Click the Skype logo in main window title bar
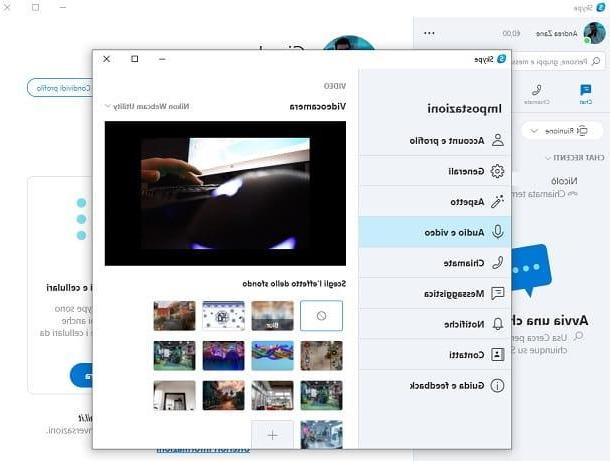Image resolution: width=610 pixels, height=461 pixels. point(601,7)
